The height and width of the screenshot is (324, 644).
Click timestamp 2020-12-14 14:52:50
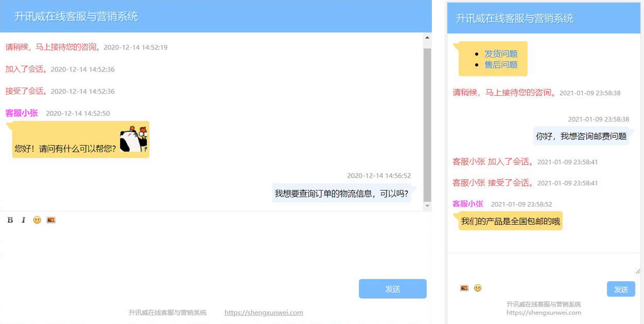pyautogui.click(x=78, y=113)
